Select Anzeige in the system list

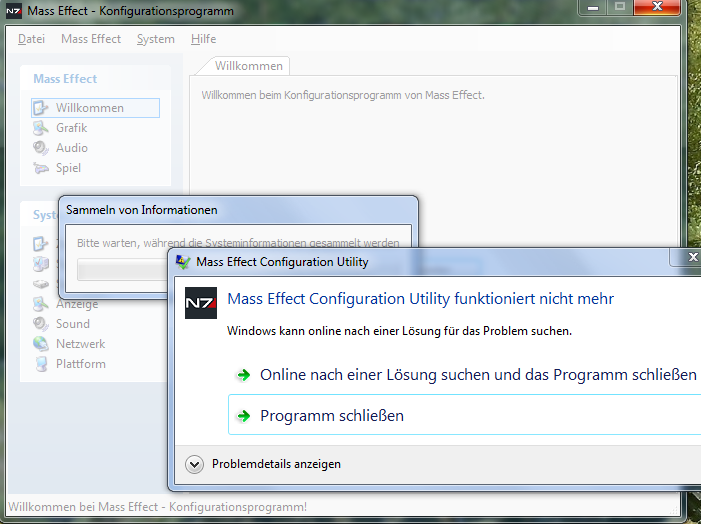click(77, 304)
